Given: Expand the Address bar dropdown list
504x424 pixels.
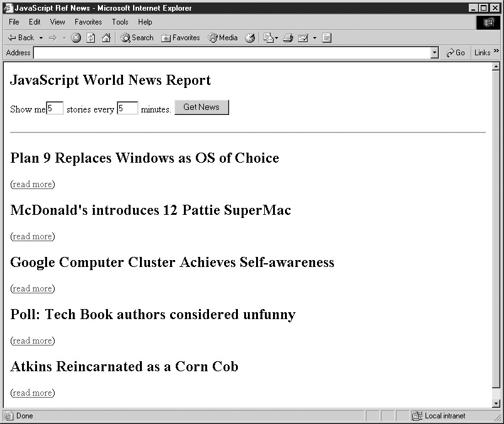Looking at the screenshot, I should [x=434, y=53].
